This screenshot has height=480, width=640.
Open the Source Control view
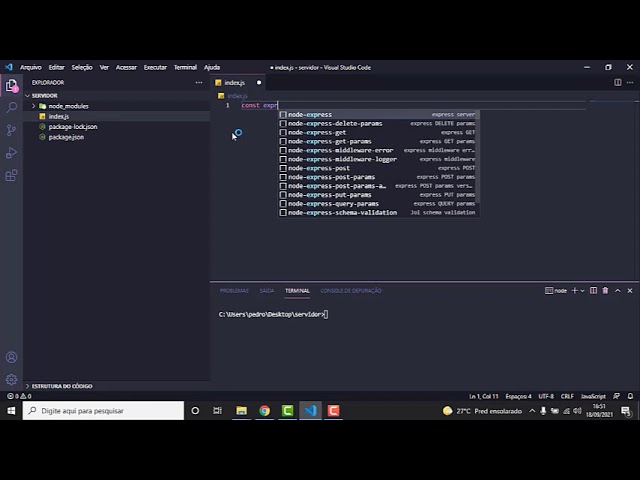coord(11,130)
